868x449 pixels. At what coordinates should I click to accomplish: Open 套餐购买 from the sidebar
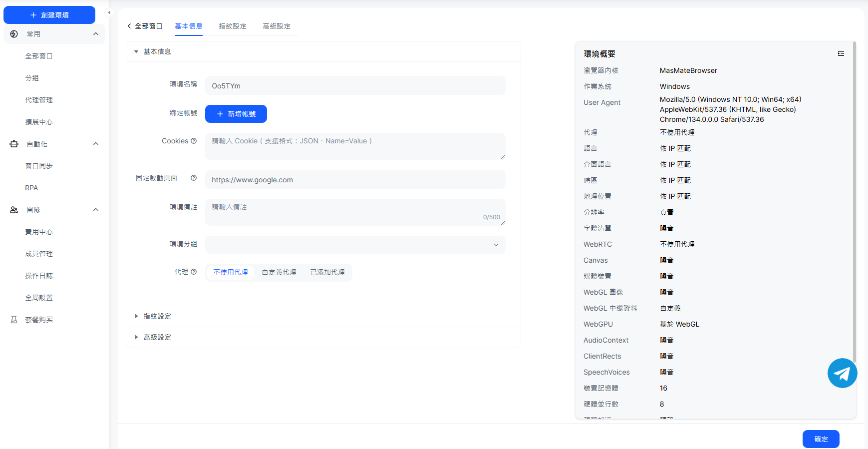tap(39, 320)
